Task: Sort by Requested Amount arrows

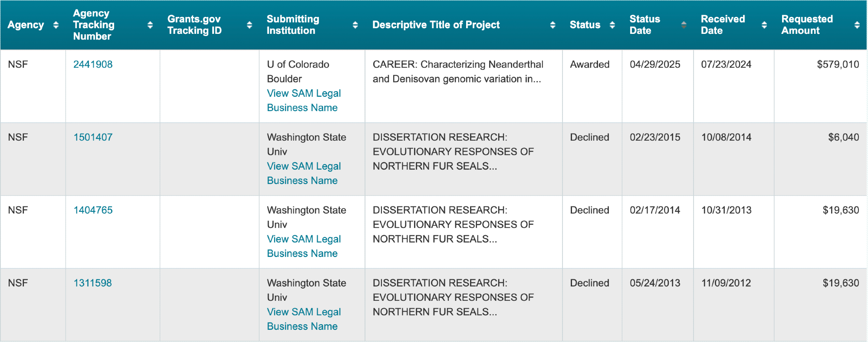Action: point(857,25)
